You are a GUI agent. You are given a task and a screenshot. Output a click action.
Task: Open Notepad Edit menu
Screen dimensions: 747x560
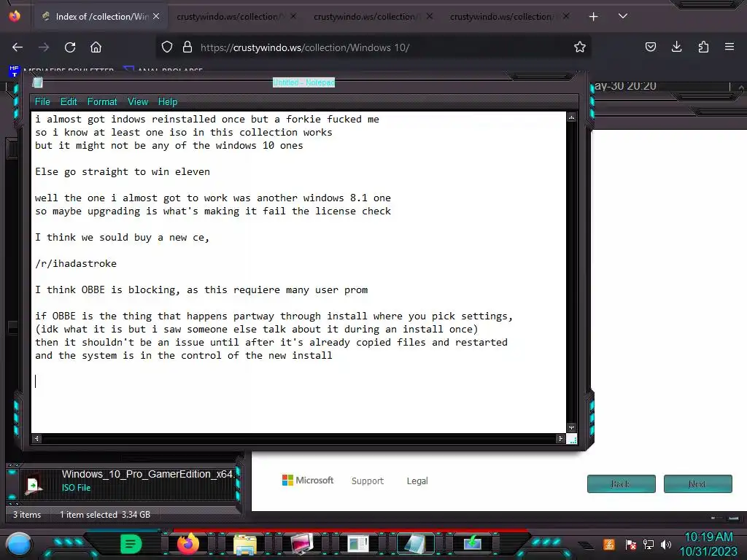(x=69, y=101)
